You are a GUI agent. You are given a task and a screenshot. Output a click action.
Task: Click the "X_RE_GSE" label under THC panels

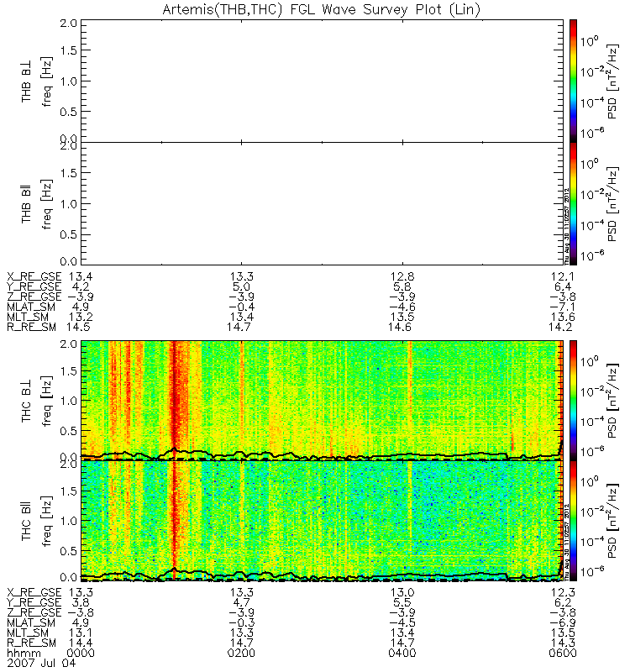34,593
